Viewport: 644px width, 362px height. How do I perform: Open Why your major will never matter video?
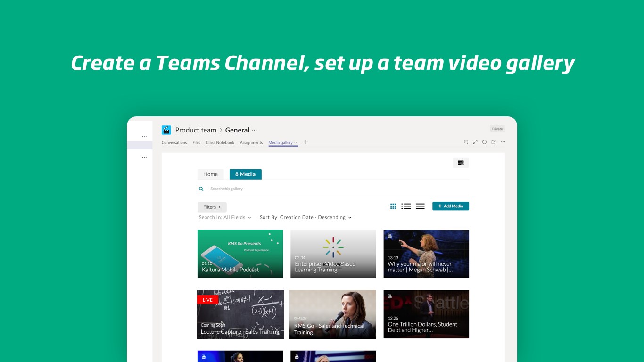click(426, 254)
